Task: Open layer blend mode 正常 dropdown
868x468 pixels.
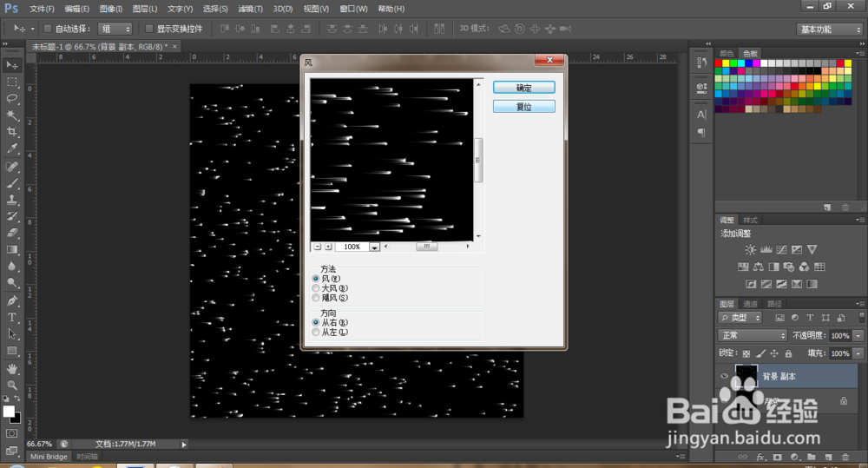Action: (x=753, y=336)
